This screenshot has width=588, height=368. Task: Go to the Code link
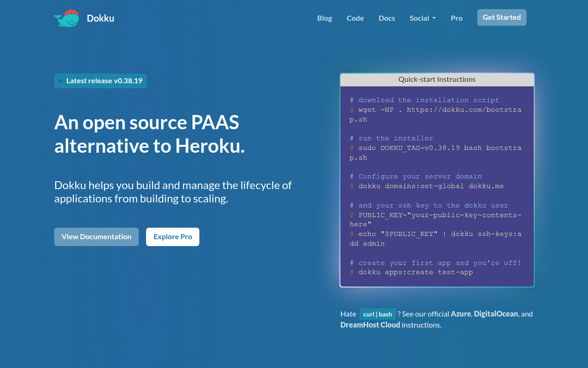[355, 18]
